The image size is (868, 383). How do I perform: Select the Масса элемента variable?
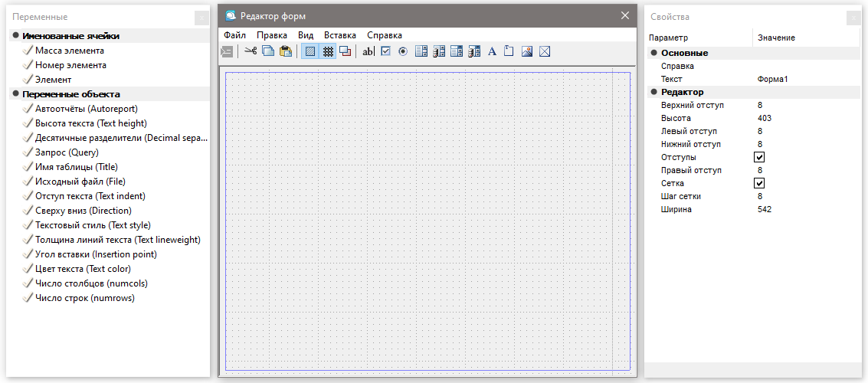[69, 51]
